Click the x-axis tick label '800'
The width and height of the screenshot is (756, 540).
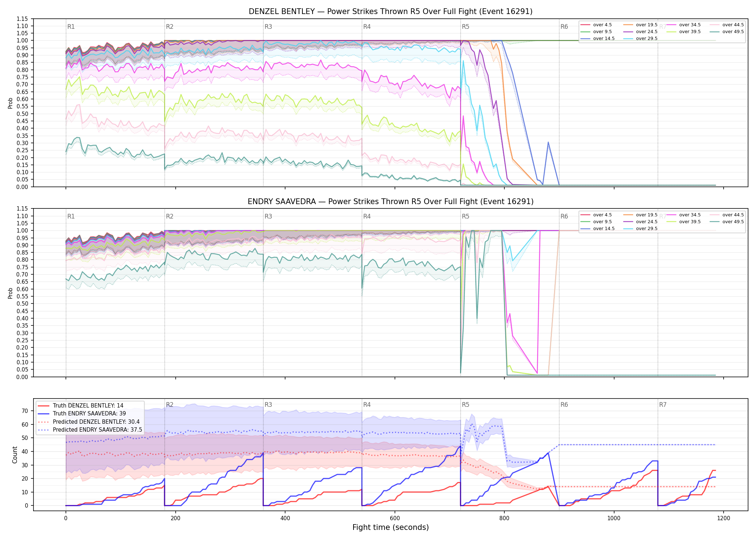(x=504, y=518)
